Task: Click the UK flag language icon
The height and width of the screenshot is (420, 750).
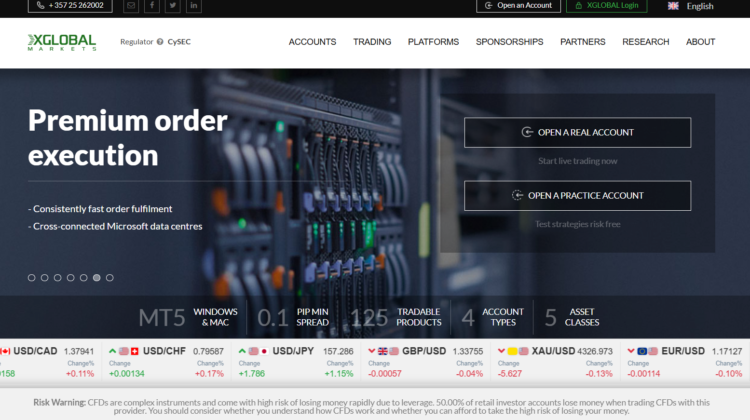Action: pos(673,6)
